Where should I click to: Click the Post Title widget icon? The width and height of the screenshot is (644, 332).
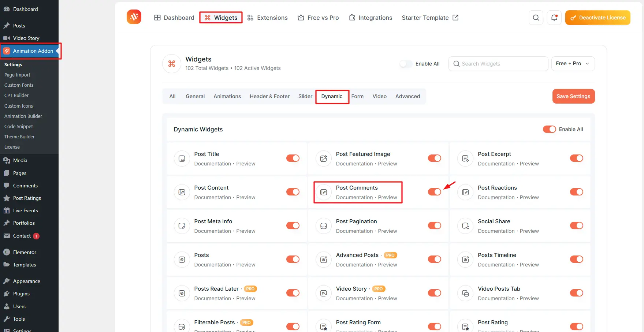tap(182, 158)
